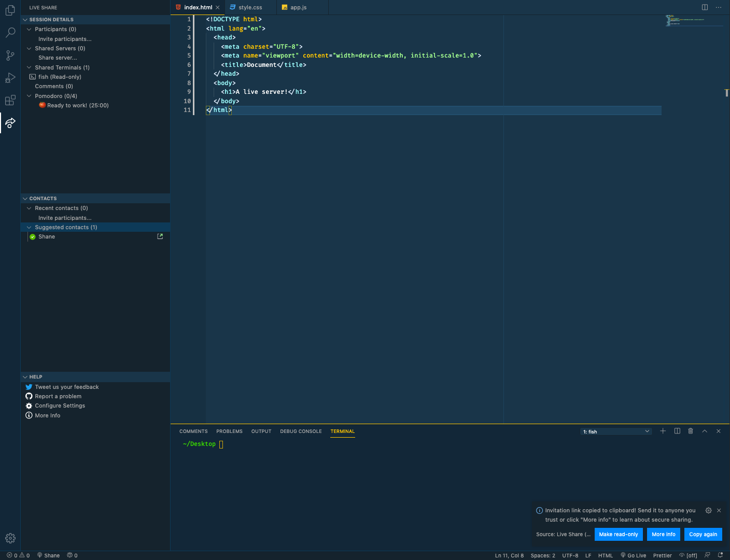Open the Debug Console tab

301,431
